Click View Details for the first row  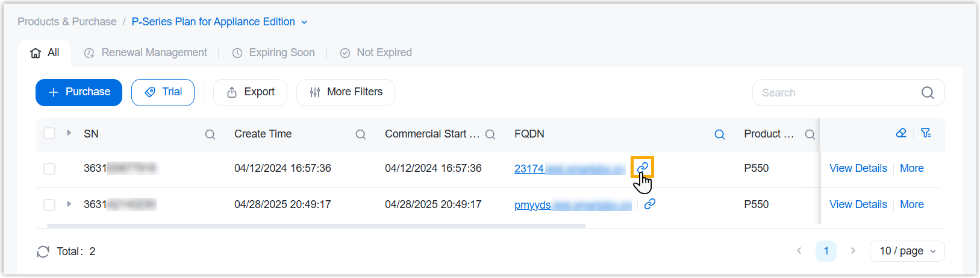pos(858,168)
